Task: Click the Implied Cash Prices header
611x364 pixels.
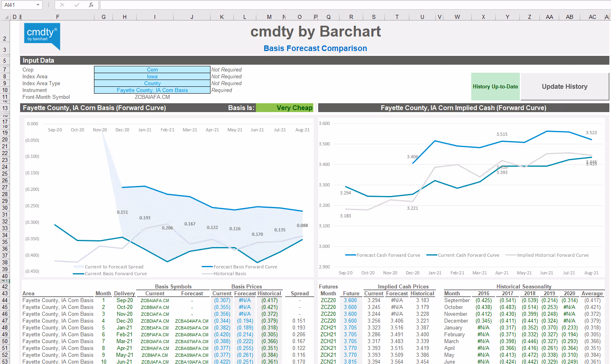Action: tap(403, 286)
